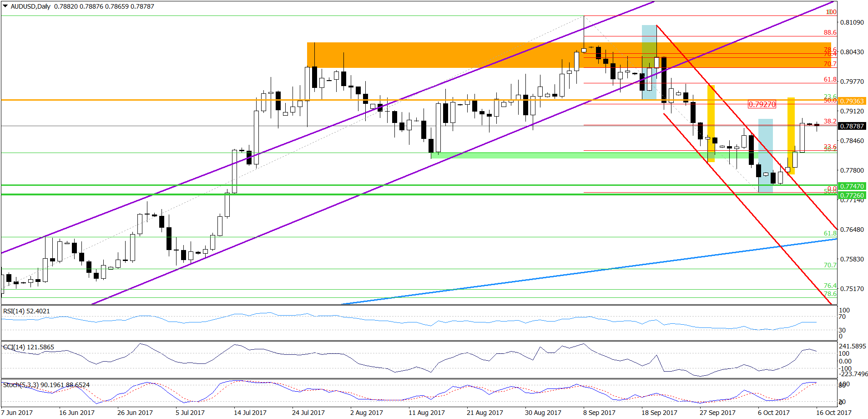Click the 26 Jun 2017 date label
Viewport: 868px width, 419px height.
135,413
